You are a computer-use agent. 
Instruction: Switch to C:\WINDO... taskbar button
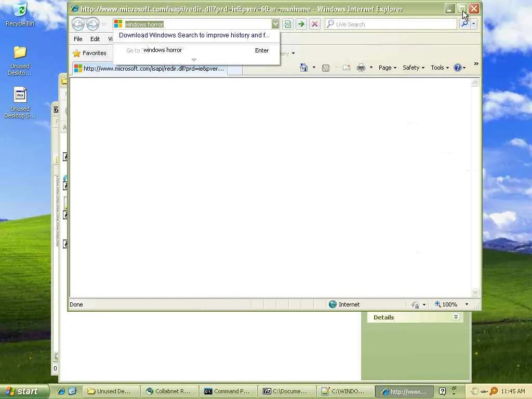click(x=345, y=391)
